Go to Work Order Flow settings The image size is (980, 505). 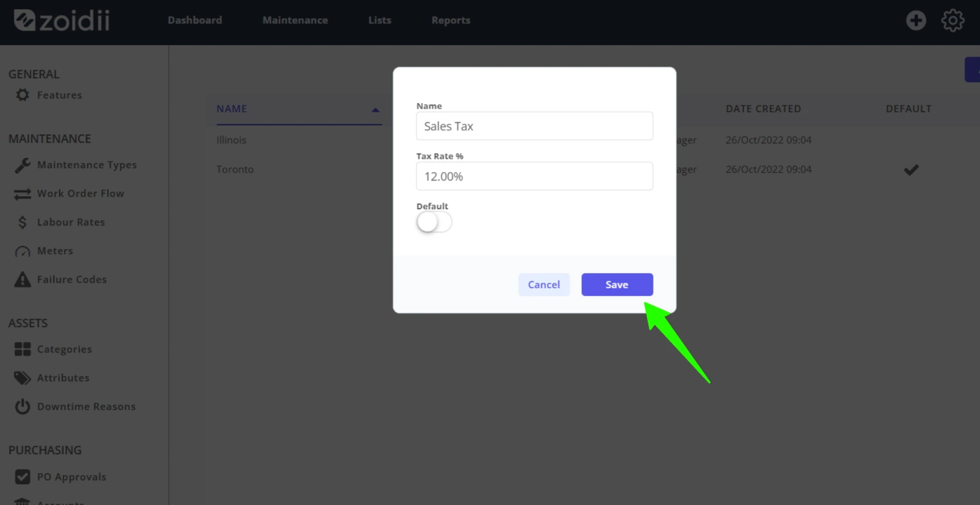click(80, 194)
